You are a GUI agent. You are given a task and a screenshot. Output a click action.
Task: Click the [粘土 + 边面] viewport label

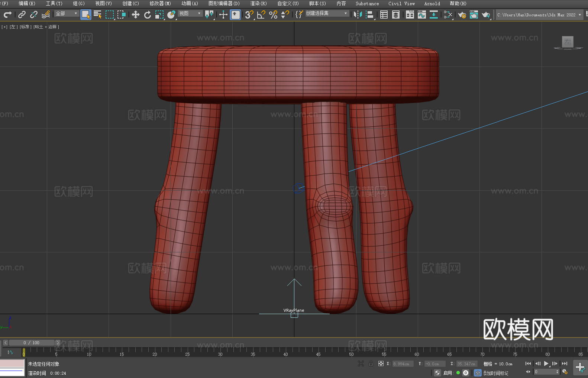(46, 27)
